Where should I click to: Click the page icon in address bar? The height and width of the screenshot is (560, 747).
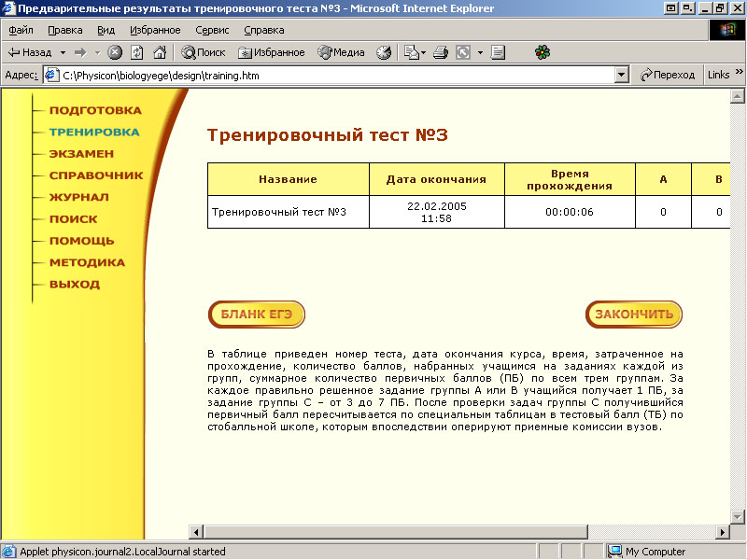click(x=52, y=76)
